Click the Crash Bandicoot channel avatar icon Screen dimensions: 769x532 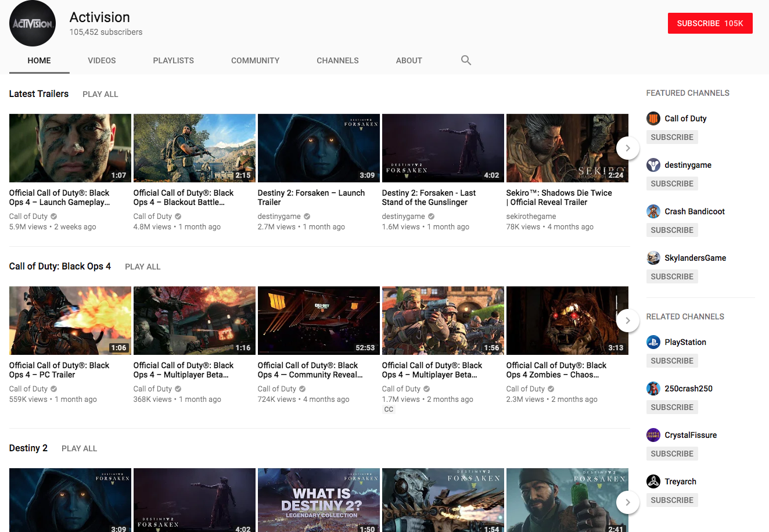point(653,211)
